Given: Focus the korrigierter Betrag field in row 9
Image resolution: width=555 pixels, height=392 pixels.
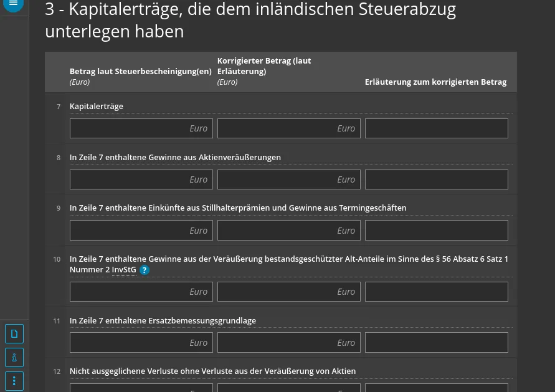Looking at the screenshot, I should [288, 230].
